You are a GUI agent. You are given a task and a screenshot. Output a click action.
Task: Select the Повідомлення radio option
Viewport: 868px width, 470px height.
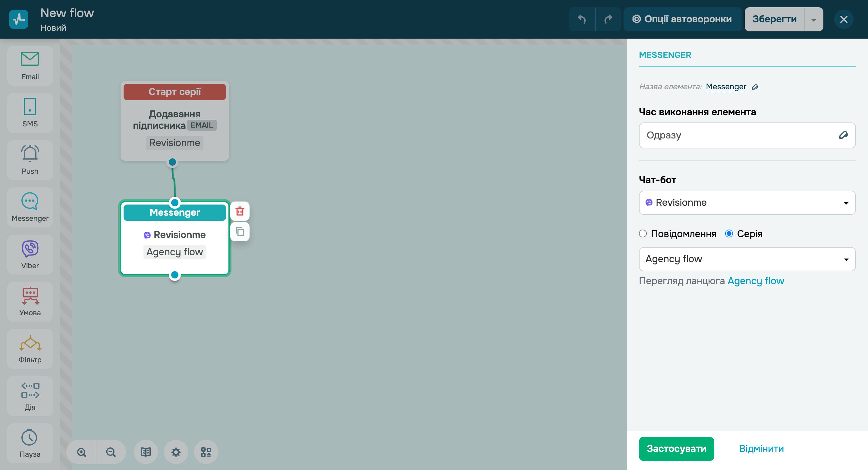643,234
